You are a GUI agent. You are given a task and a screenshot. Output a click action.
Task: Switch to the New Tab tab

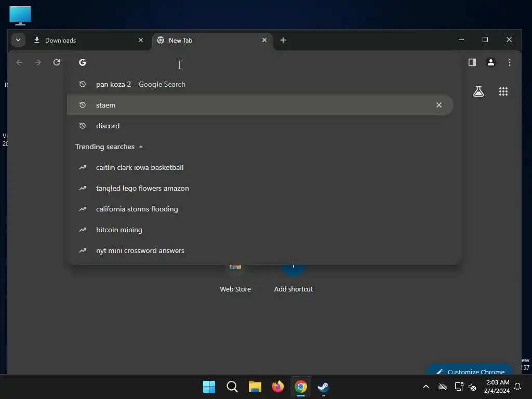pos(212,41)
